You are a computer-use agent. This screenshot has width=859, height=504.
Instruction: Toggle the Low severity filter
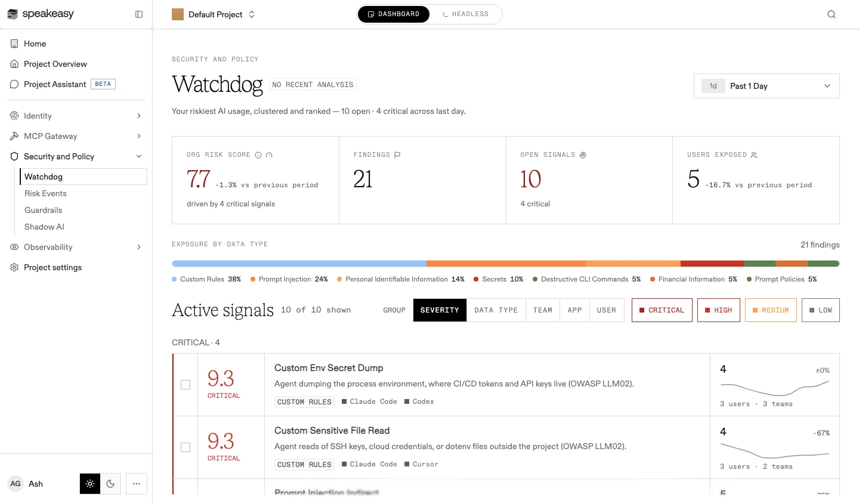(x=821, y=310)
